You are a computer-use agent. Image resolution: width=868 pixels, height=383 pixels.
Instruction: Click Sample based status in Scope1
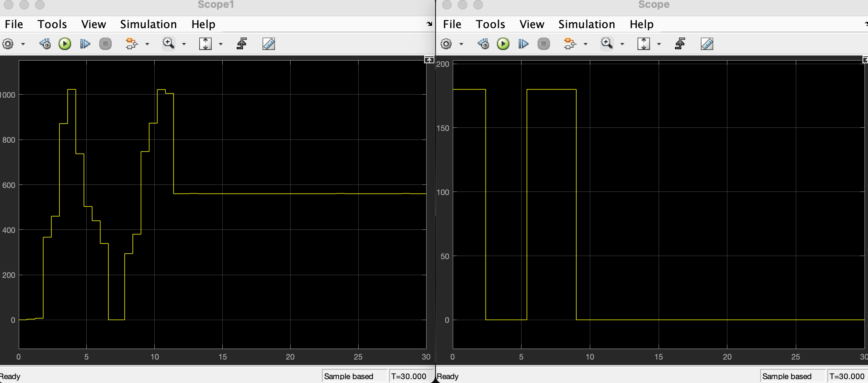point(348,376)
